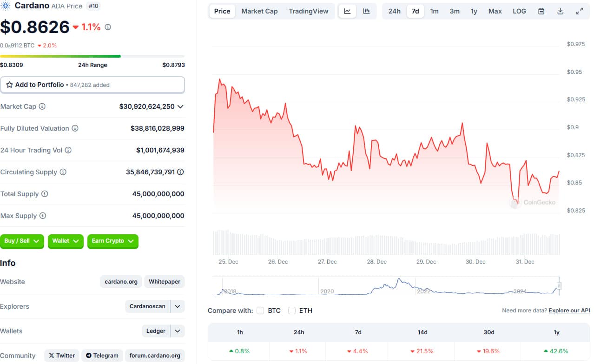Viewport: 594px width, 364px height.
Task: Expand the Cardanoscan explorers dropdown arrow
Action: 178,306
